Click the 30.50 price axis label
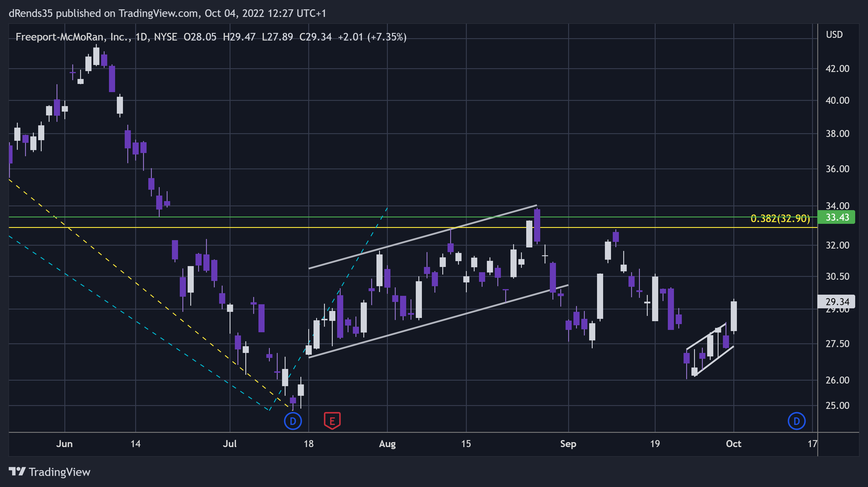The height and width of the screenshot is (487, 868). [x=837, y=277]
